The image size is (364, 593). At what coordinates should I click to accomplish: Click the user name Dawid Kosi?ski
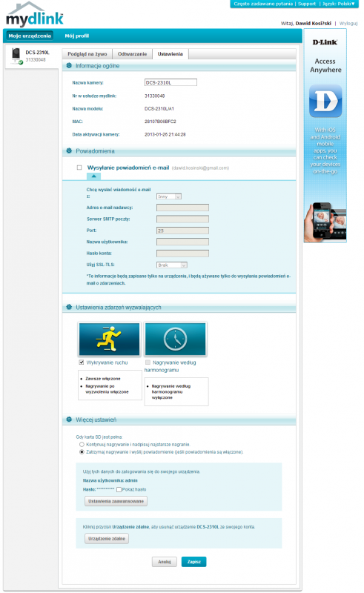click(x=313, y=24)
